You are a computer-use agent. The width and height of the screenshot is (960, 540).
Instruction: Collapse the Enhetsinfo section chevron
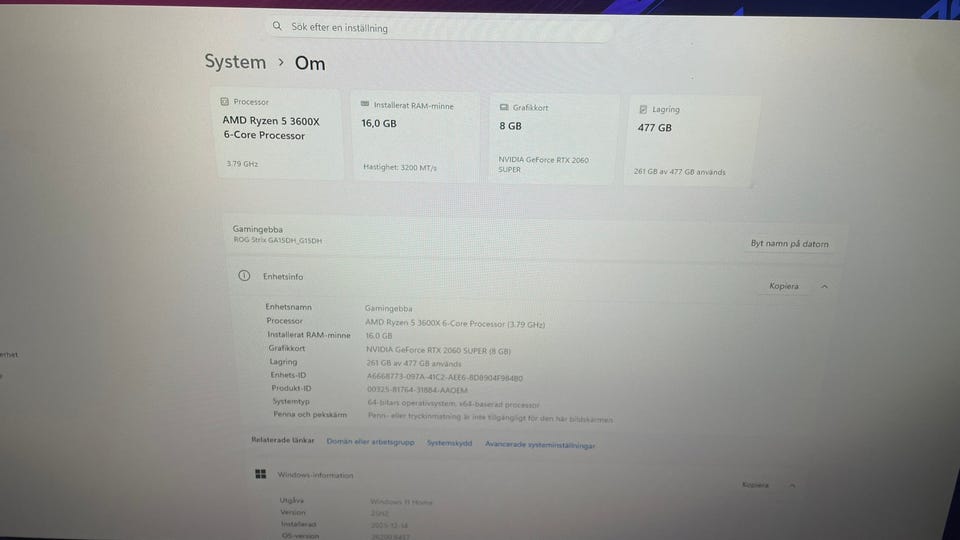click(x=824, y=287)
